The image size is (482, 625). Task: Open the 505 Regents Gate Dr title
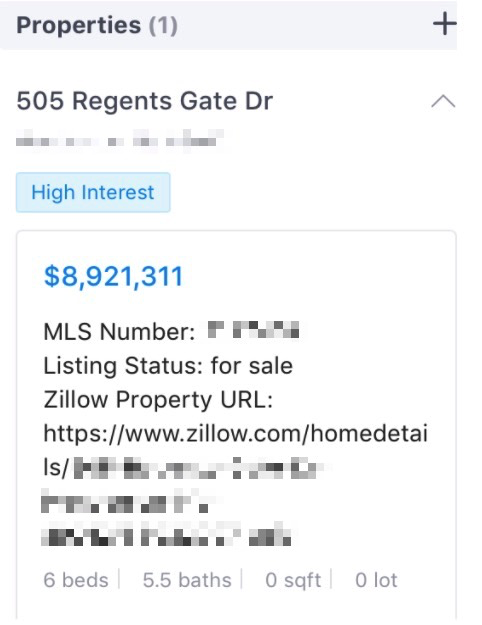(145, 101)
